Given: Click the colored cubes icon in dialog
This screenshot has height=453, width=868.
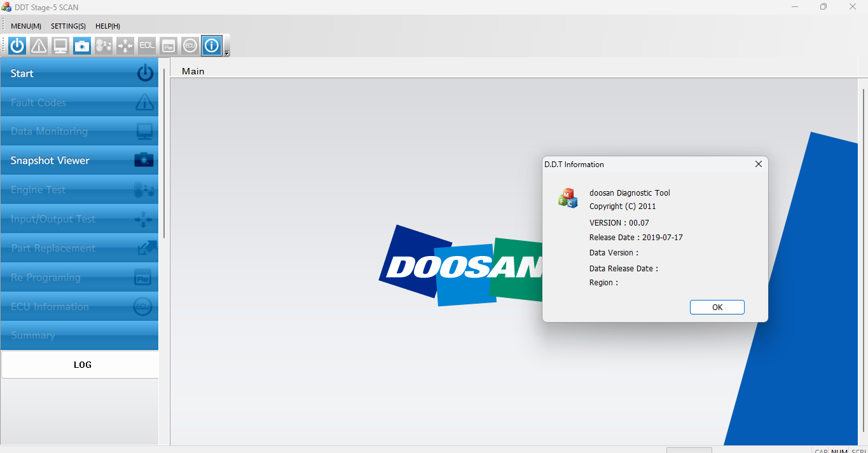Looking at the screenshot, I should tap(568, 198).
